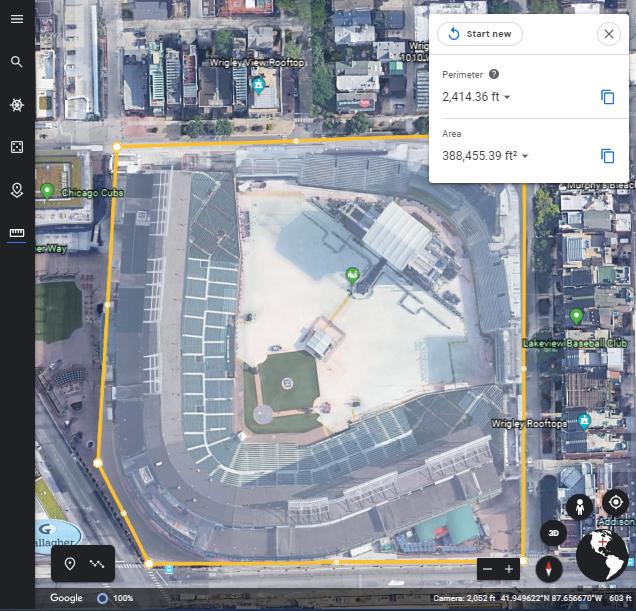Expand the perimeter unit dropdown

point(507,97)
